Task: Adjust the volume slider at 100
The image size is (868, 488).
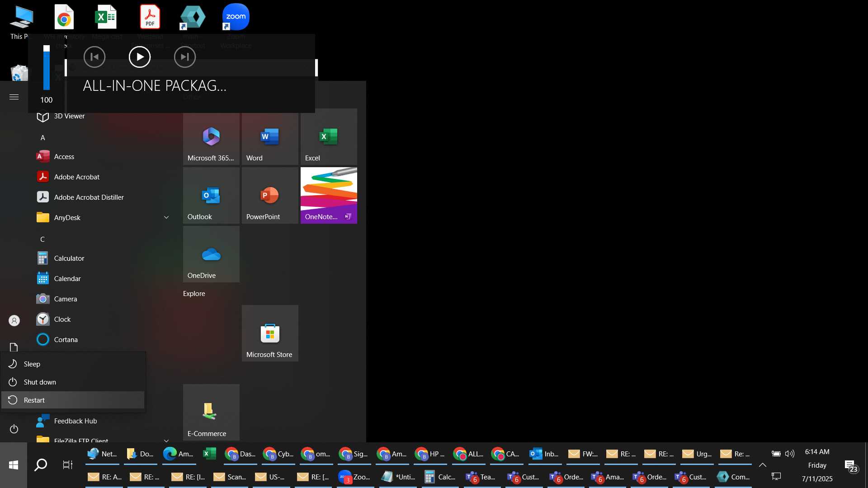Action: [47, 68]
